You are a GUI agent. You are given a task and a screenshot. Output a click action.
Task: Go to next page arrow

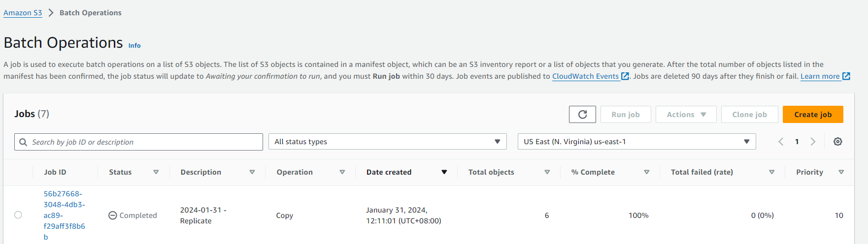[x=813, y=142]
